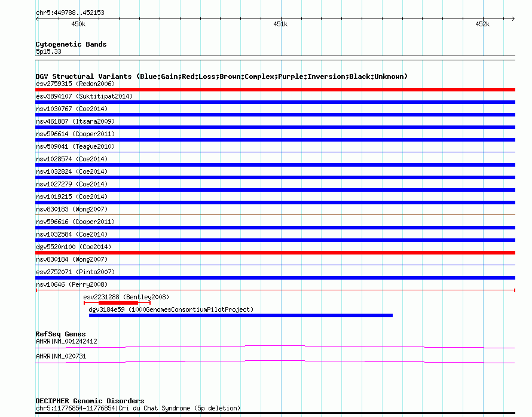Click the thin red line under nsv10646
The height and width of the screenshot is (417, 532).
pyautogui.click(x=275, y=290)
